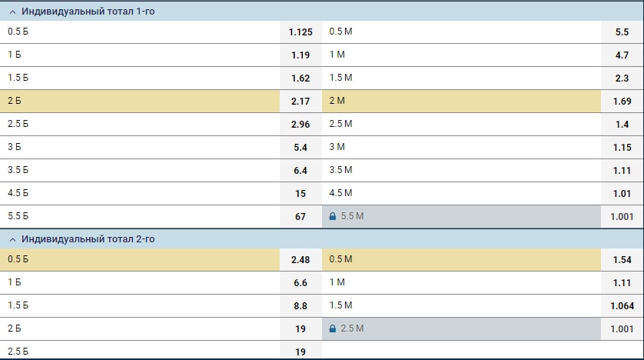Select 0.5 М at odds 5.5

pos(622,32)
